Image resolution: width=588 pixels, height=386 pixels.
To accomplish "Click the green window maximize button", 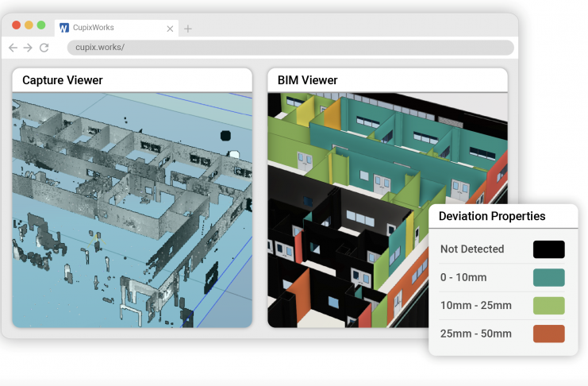I will click(41, 25).
